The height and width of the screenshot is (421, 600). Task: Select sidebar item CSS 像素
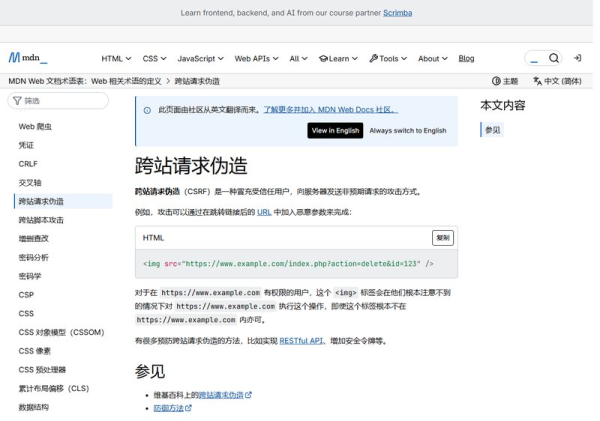click(x=34, y=351)
